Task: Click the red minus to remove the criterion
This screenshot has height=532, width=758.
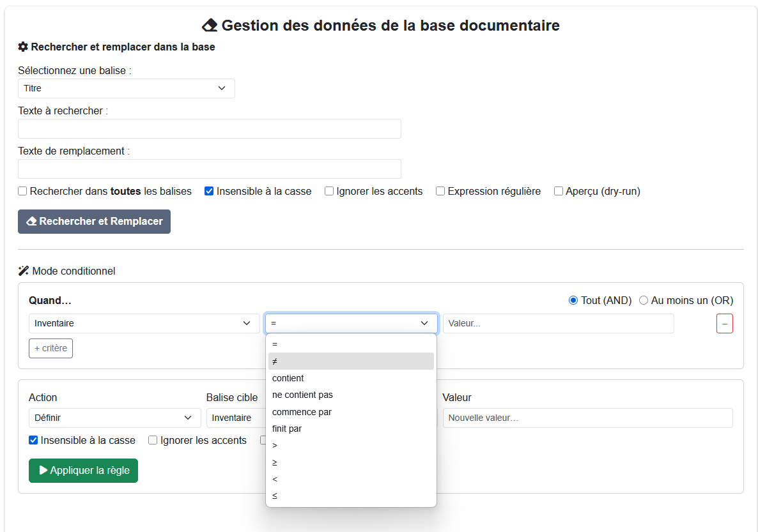Action: (724, 323)
